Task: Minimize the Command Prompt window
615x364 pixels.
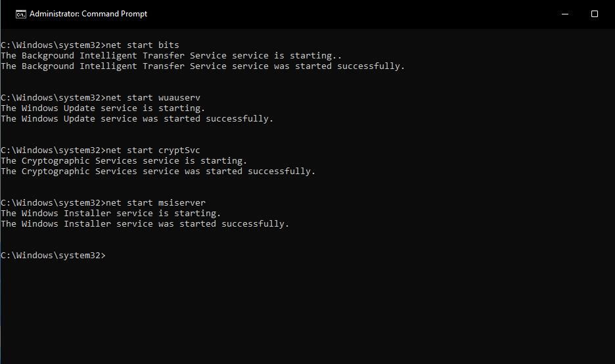Action: [x=565, y=14]
